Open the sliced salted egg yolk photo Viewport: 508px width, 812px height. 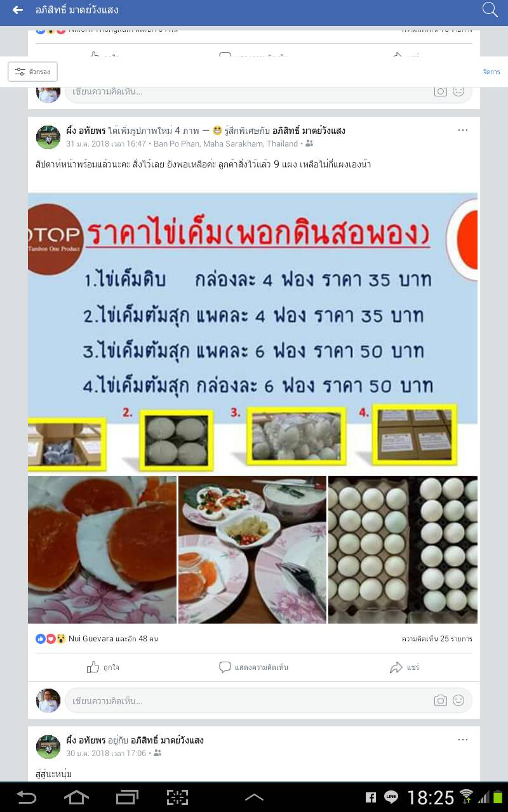(102, 549)
